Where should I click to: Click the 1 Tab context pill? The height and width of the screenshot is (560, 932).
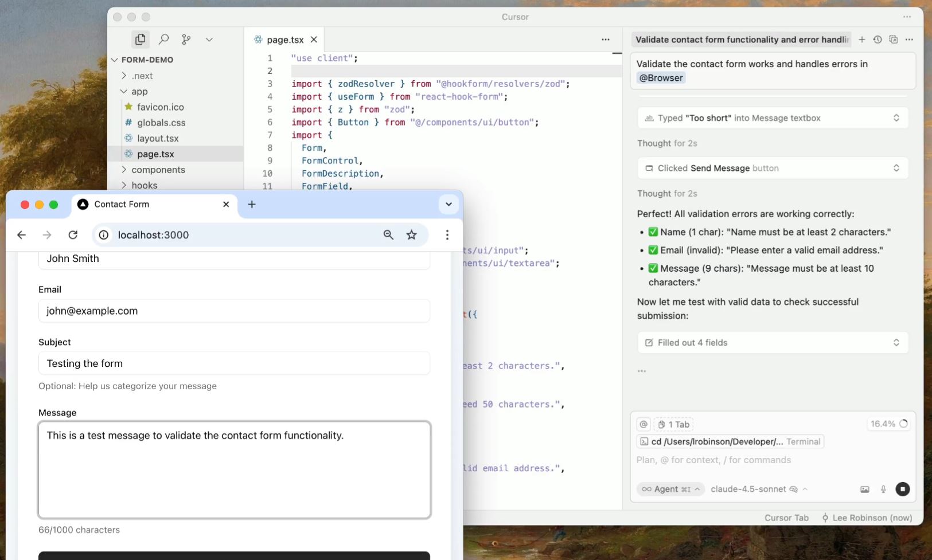(x=674, y=424)
